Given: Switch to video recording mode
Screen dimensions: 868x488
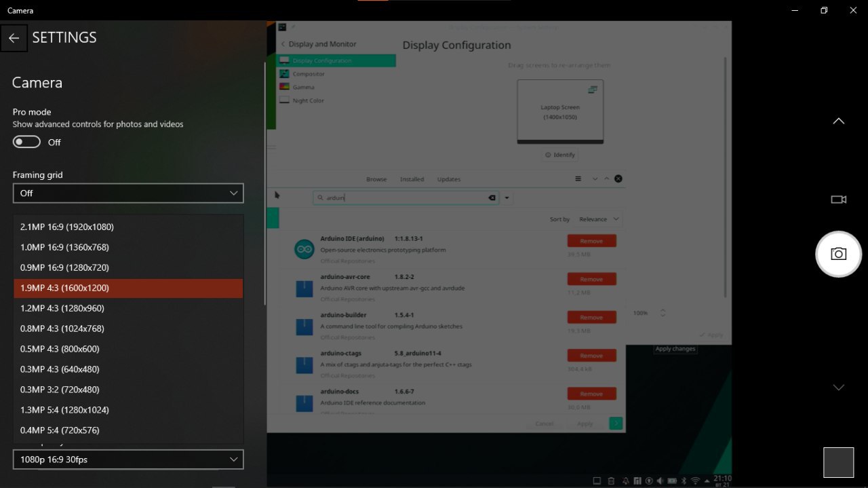Looking at the screenshot, I should (839, 200).
